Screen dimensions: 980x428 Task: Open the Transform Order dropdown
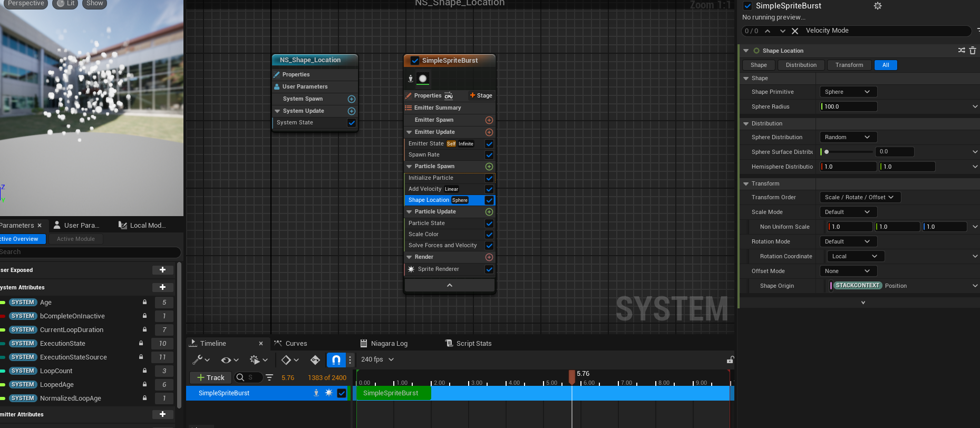point(860,197)
